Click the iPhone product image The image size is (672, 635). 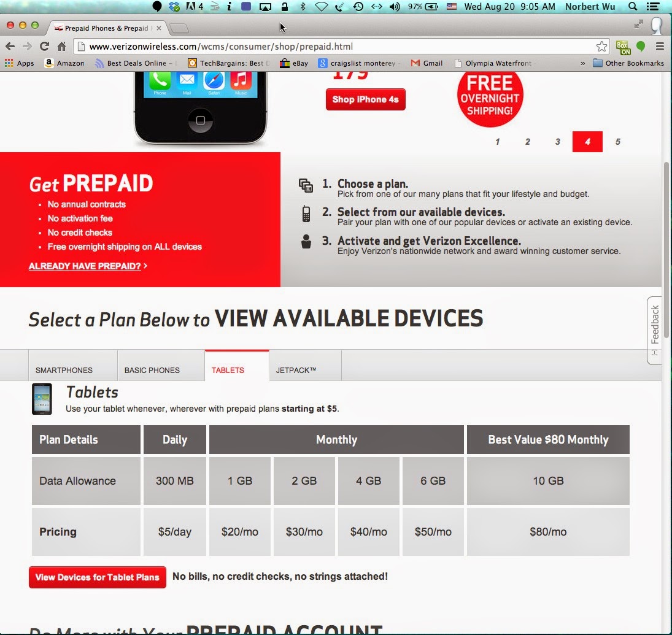click(200, 108)
